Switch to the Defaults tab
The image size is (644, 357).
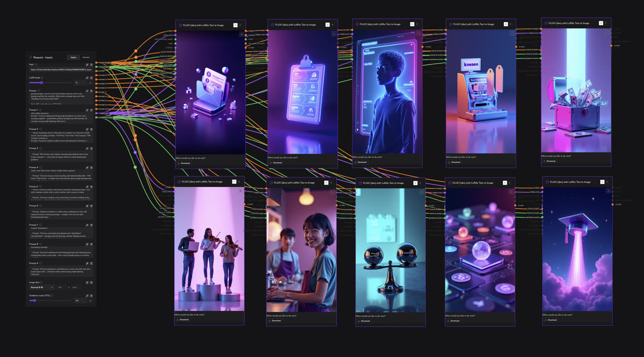click(x=86, y=58)
